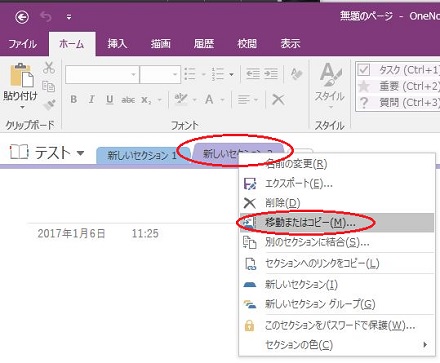Click the paragraph alignment icon

pos(244,99)
